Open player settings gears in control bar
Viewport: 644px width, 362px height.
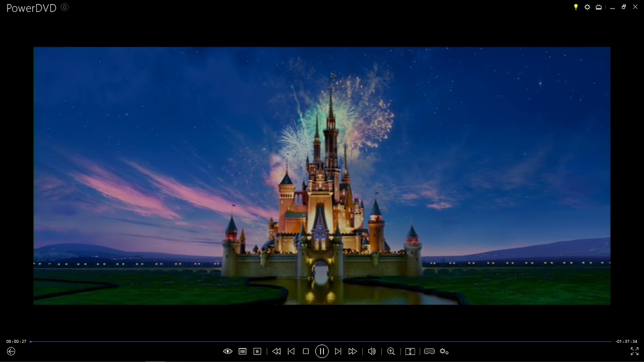(444, 351)
